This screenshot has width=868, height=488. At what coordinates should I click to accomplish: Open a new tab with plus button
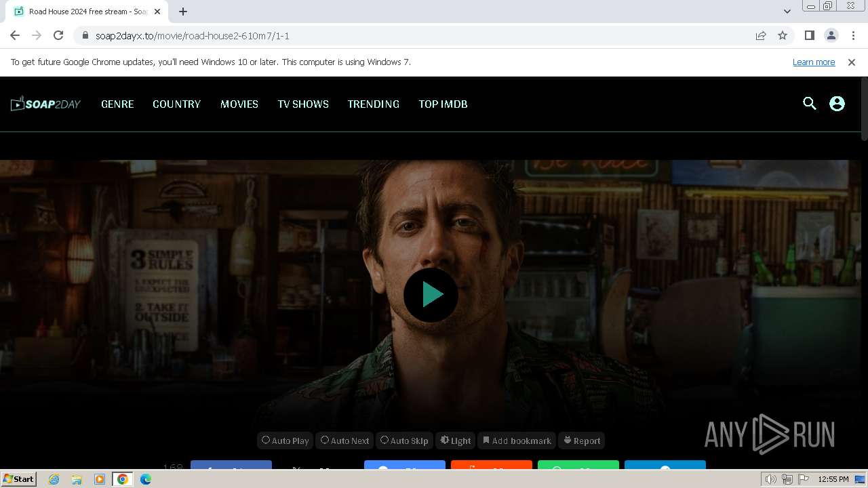(183, 12)
